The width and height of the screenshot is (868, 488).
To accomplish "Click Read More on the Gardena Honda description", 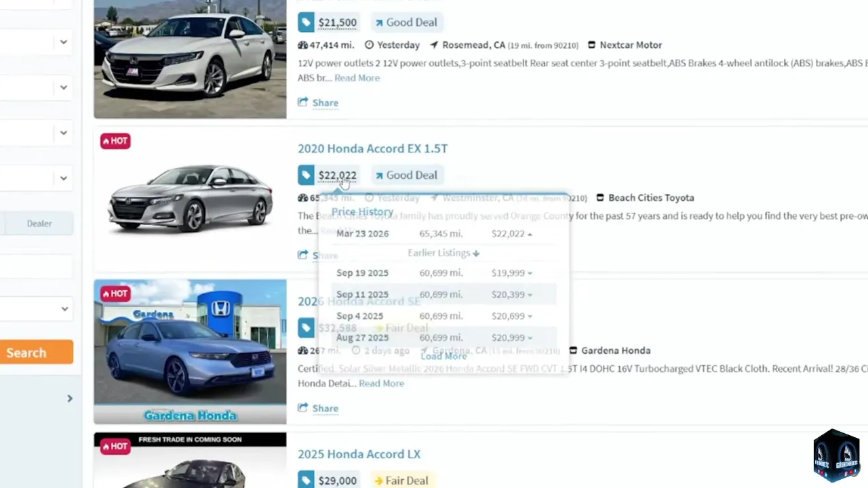I will [x=381, y=384].
